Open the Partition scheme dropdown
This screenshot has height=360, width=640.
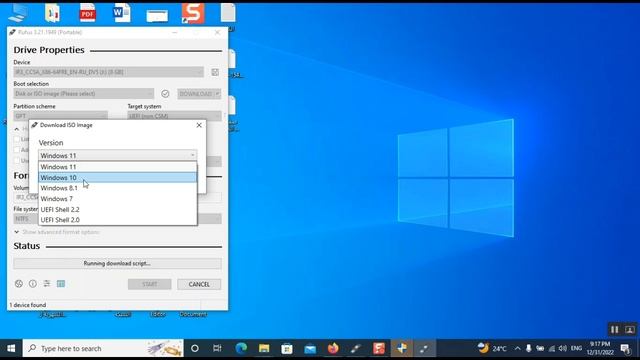coord(60,116)
